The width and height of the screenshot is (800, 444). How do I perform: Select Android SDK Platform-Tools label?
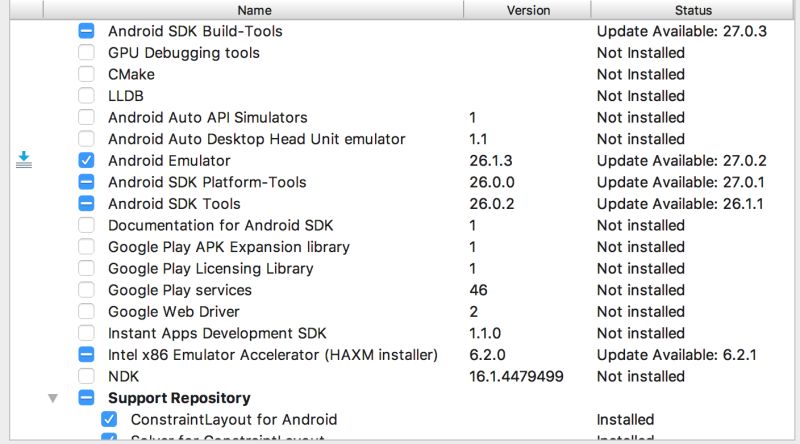tap(207, 182)
